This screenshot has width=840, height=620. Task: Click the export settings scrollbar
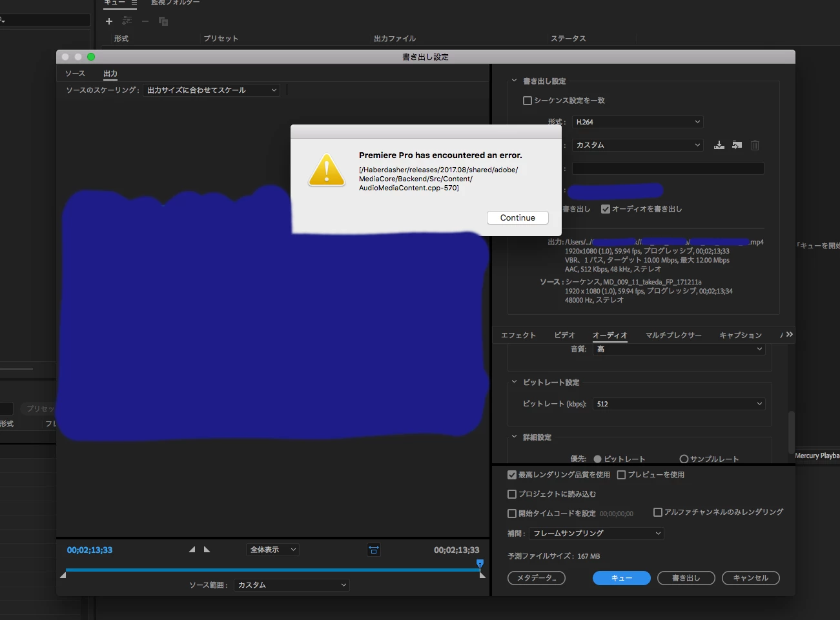pyautogui.click(x=791, y=433)
